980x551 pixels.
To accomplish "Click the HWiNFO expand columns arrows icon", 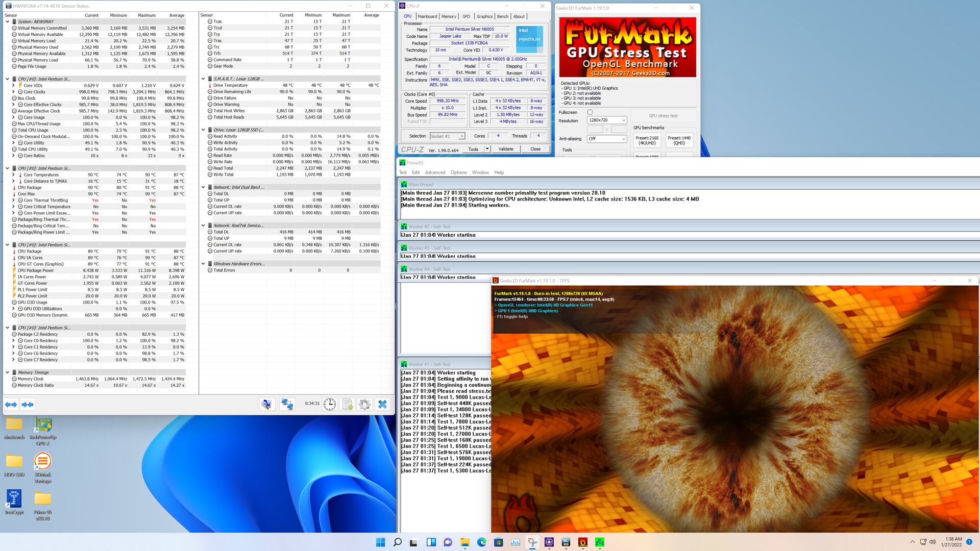I will 11,405.
